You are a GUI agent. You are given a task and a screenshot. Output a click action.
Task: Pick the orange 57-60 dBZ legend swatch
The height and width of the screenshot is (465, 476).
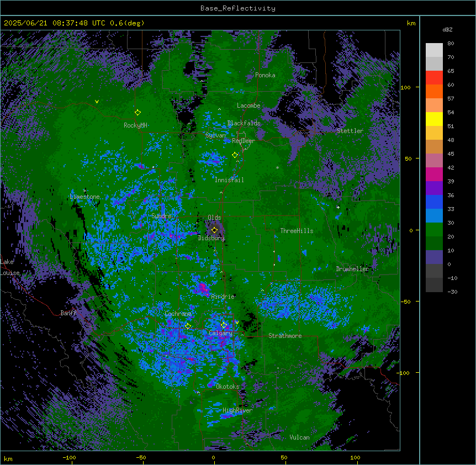coord(434,91)
